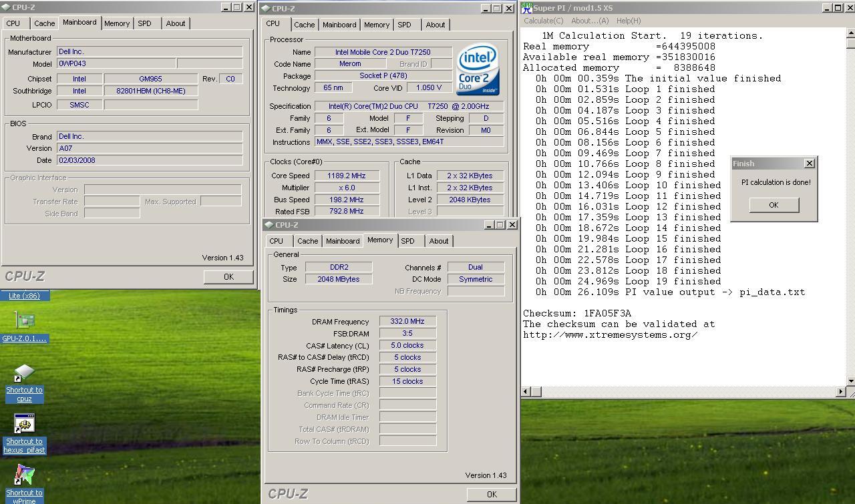This screenshot has height=504, width=855.
Task: Click DRAM Frequency value 332.0 MHz
Action: [407, 322]
